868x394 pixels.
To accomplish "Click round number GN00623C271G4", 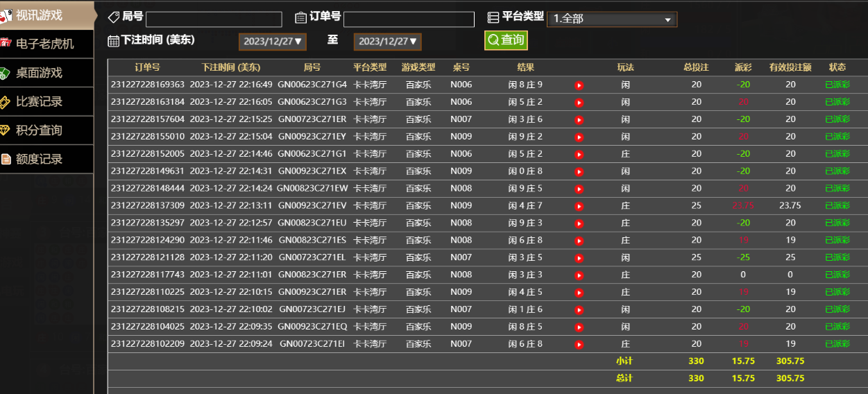I will 312,85.
